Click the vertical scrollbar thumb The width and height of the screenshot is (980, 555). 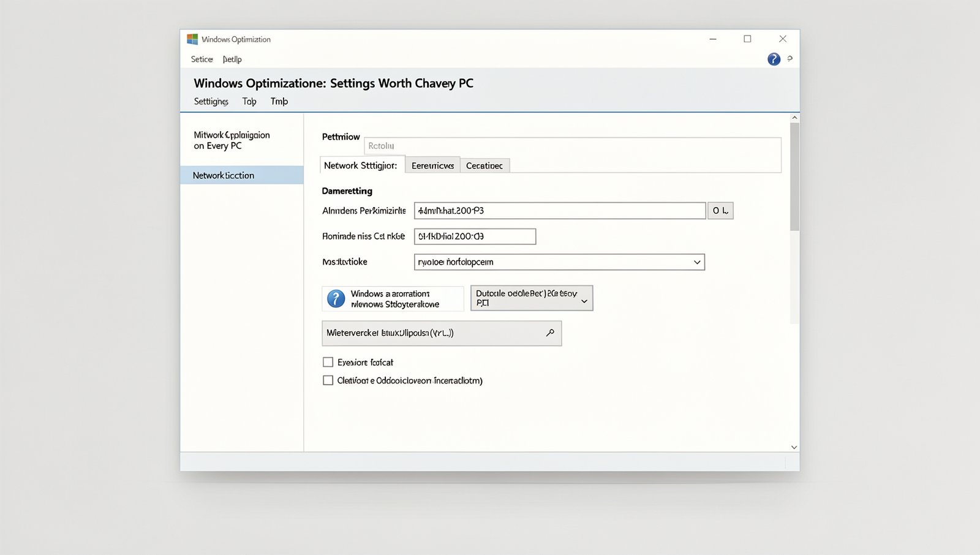point(794,177)
